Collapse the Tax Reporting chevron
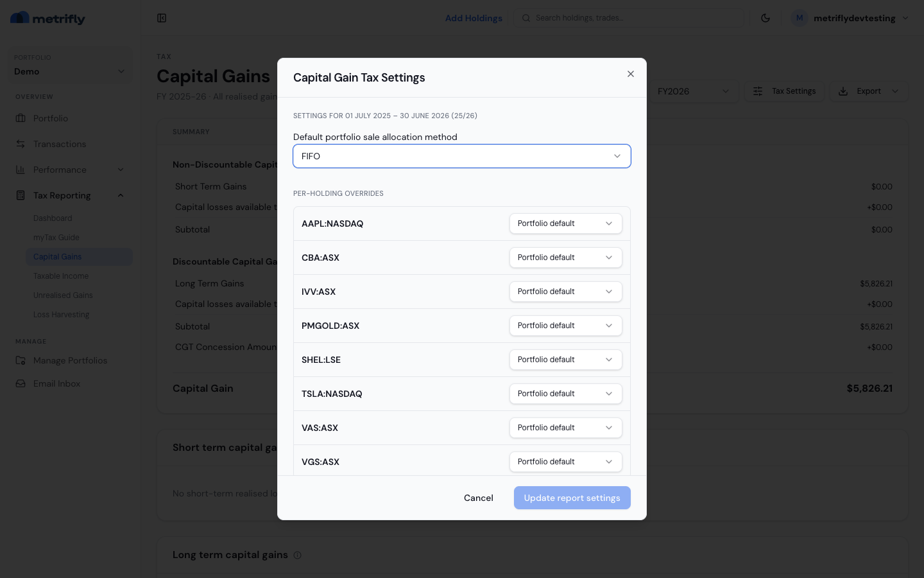The width and height of the screenshot is (924, 578). [121, 195]
